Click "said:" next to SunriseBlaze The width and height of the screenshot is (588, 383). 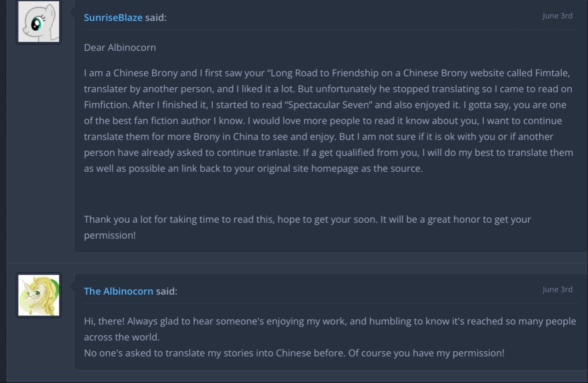(156, 17)
